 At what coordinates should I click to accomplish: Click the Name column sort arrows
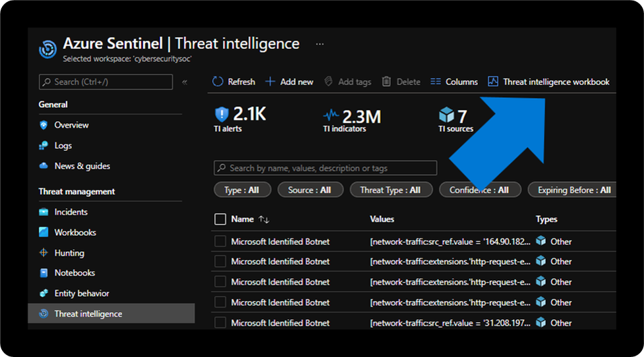[264, 219]
